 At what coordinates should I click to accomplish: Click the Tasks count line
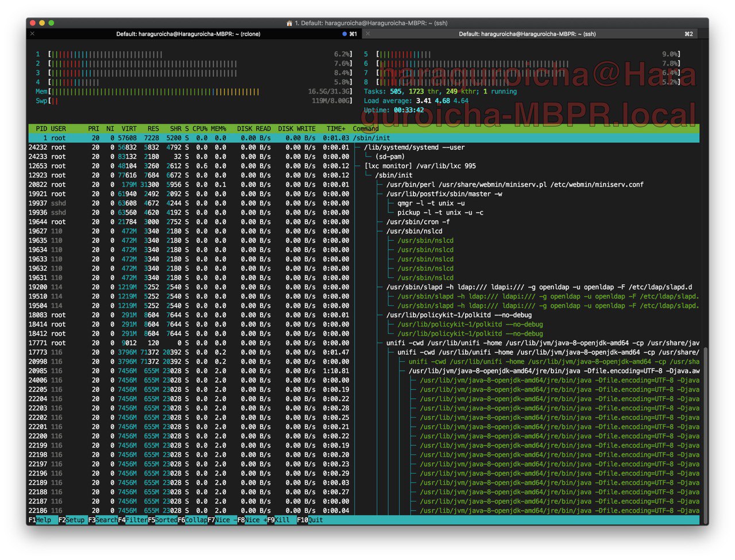coord(440,91)
